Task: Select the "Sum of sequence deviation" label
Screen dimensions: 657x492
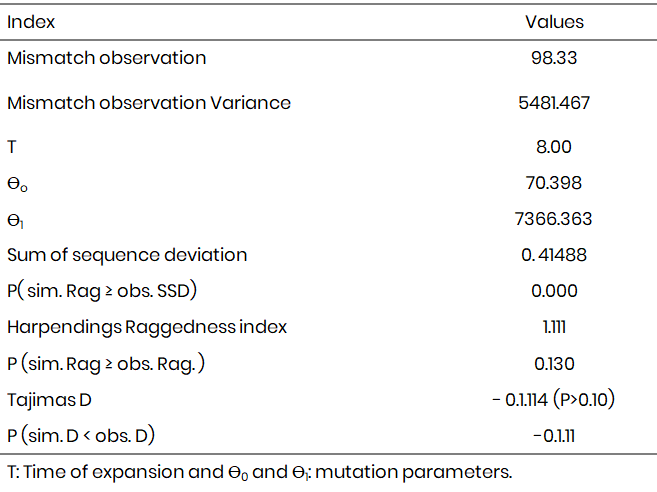Action: (127, 254)
